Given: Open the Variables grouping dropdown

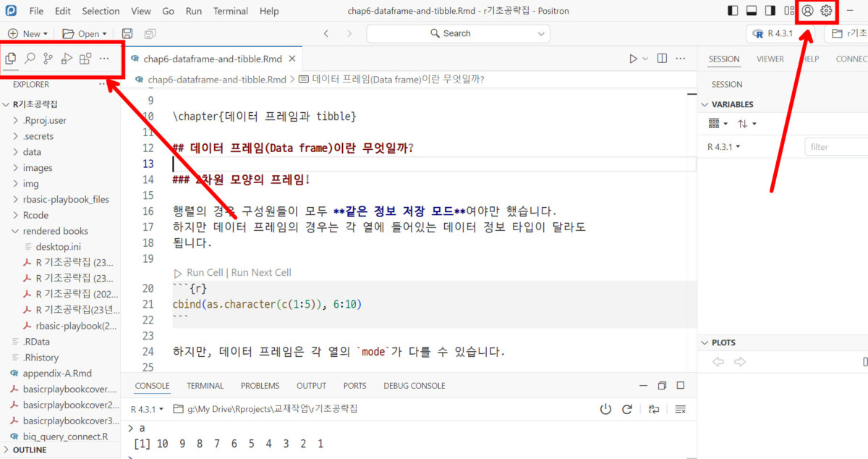Looking at the screenshot, I should click(x=718, y=124).
